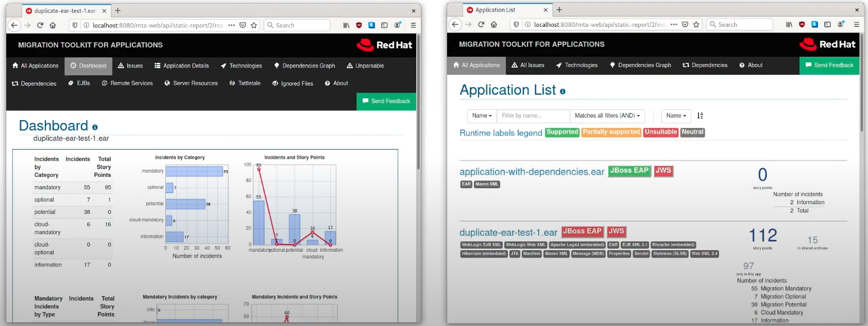Open Firefox account icon in left window
Screen dimensions: 868x326
point(398,25)
